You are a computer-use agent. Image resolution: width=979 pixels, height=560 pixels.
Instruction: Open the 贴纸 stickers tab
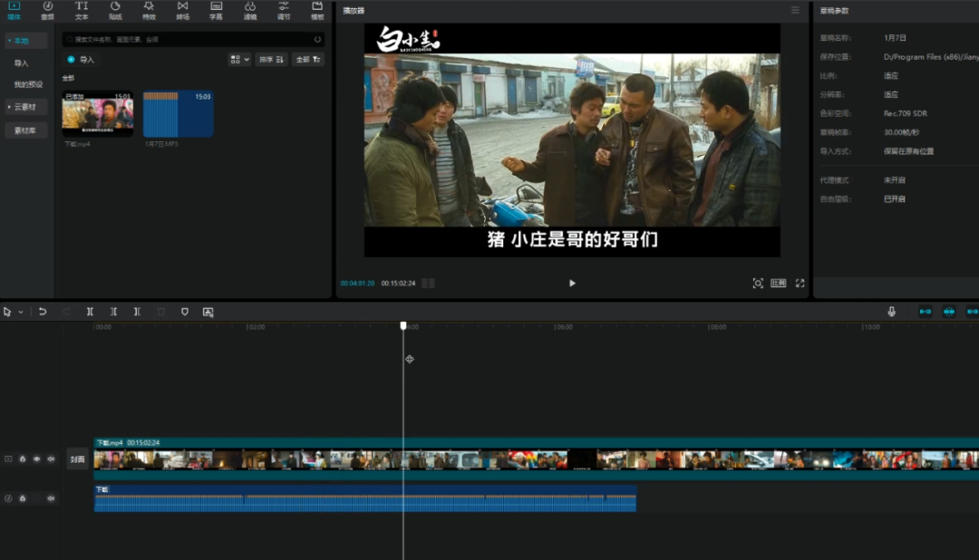click(115, 11)
